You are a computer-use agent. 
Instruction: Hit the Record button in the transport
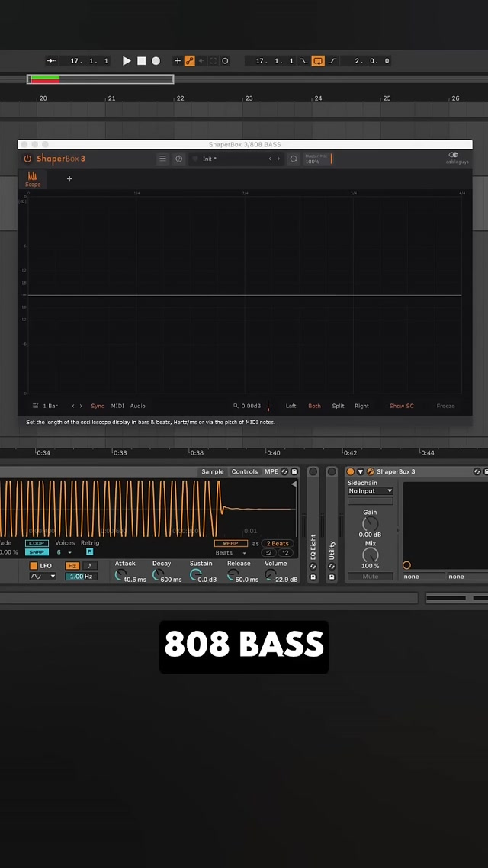pos(156,61)
